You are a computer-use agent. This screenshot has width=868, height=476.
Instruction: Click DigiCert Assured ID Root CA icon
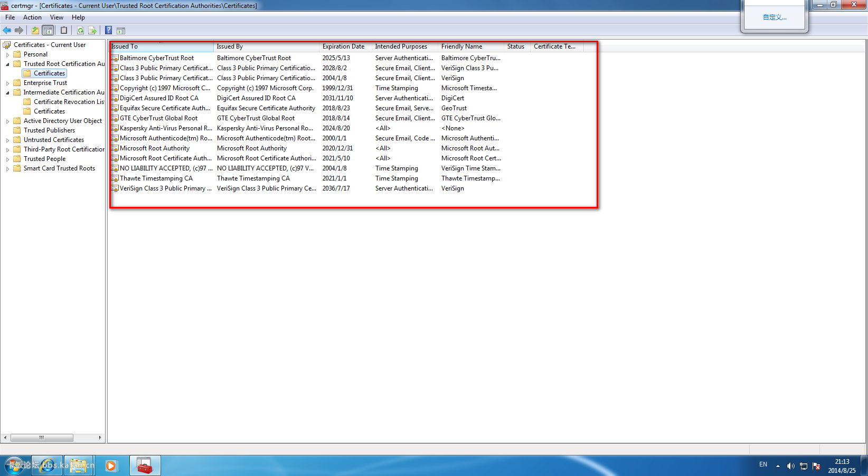coord(115,98)
